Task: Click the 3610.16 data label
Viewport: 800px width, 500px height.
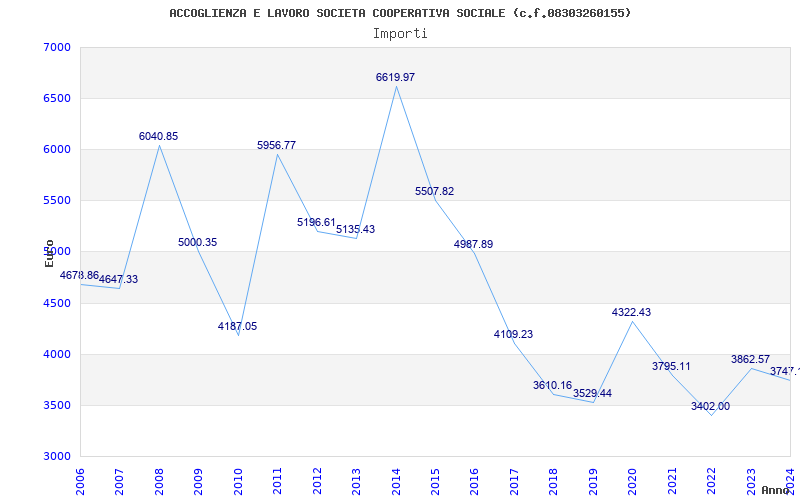Action: pyautogui.click(x=553, y=385)
